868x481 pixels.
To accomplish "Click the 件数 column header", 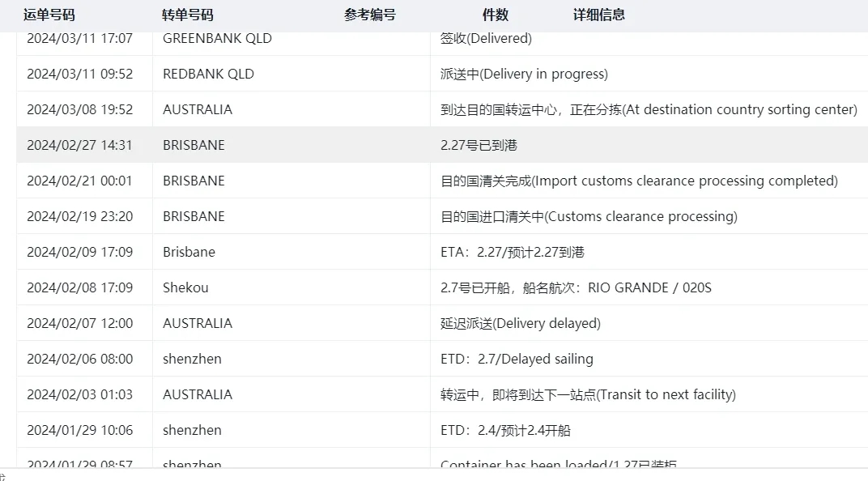I will tap(496, 15).
